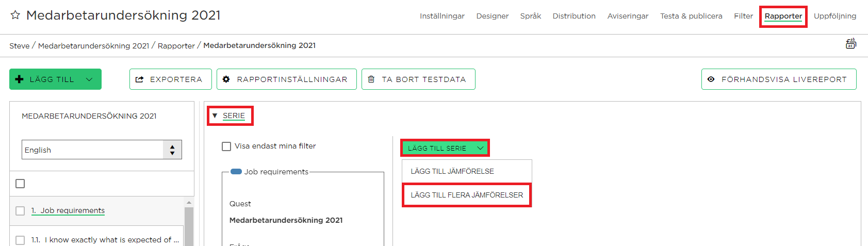Click the plus icon on Lägg till
Viewport: 868px width, 246px height.
point(20,79)
